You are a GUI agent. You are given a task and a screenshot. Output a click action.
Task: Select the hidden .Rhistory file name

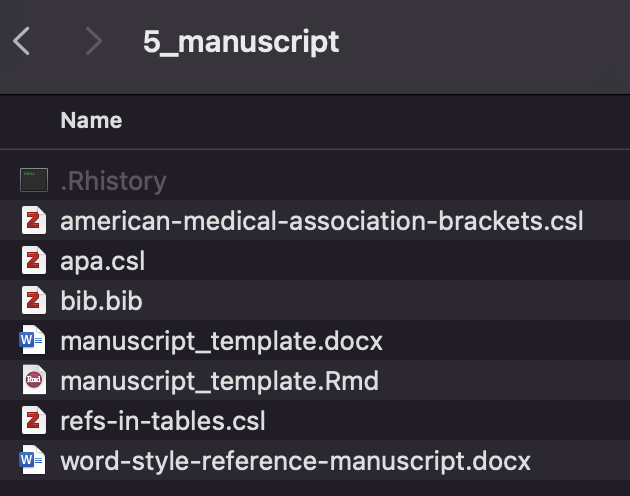point(113,181)
